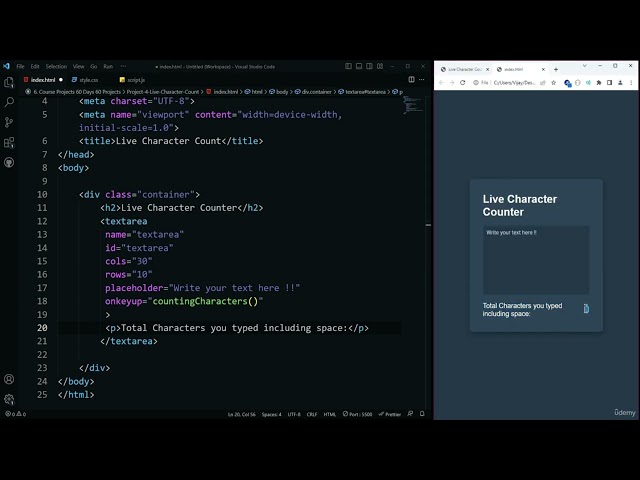Click line 18 onkeyup attribute code
This screenshot has height=480, width=640.
coord(184,301)
